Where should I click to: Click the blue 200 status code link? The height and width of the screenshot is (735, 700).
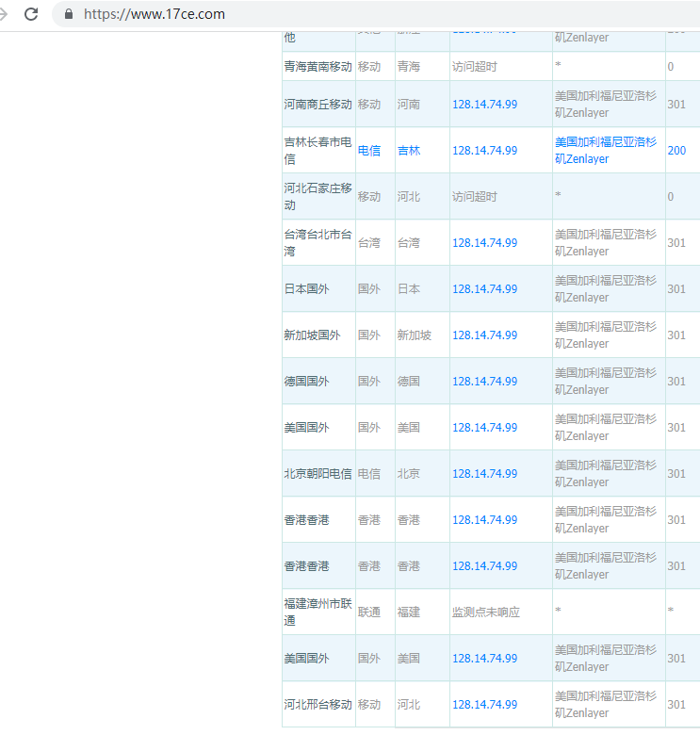[x=676, y=150]
